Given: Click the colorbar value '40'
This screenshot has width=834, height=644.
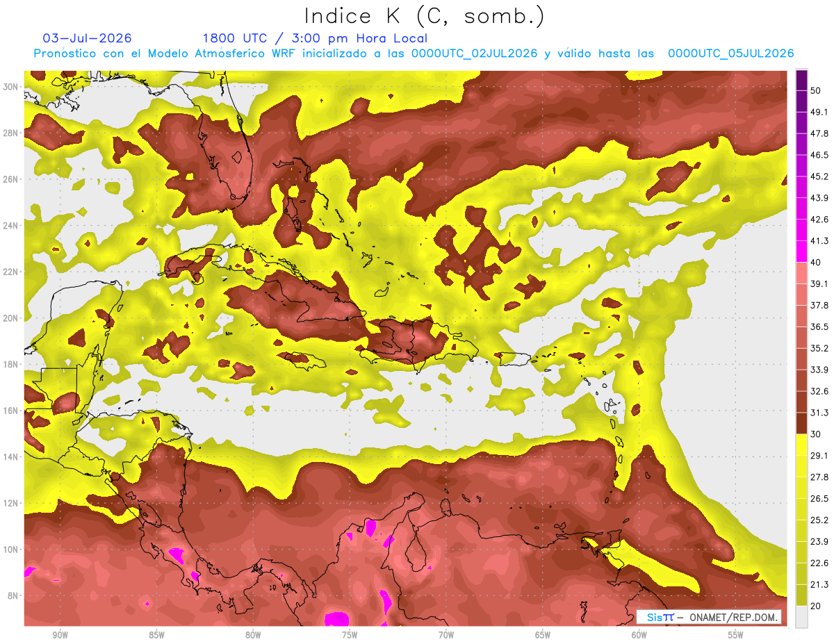Looking at the screenshot, I should [x=817, y=262].
